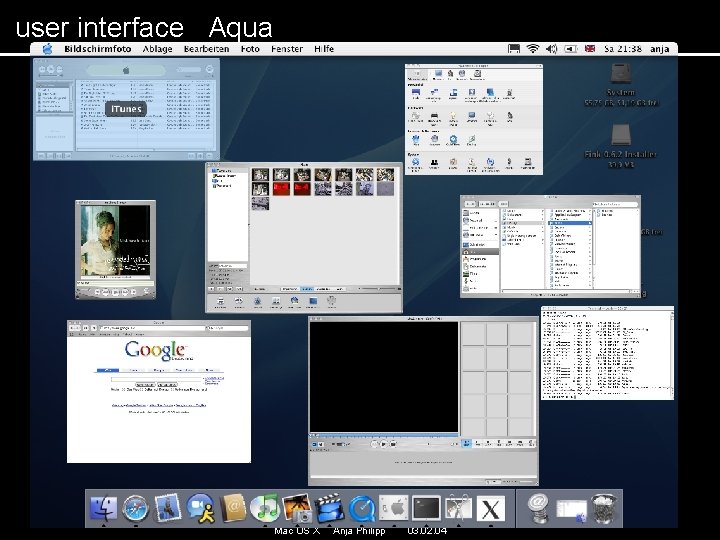Open Terminal icon in the Dock
The image size is (720, 540).
[x=426, y=508]
